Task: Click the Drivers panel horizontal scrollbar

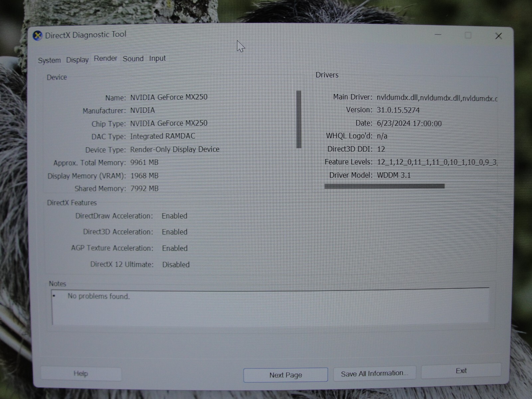Action: 384,186
